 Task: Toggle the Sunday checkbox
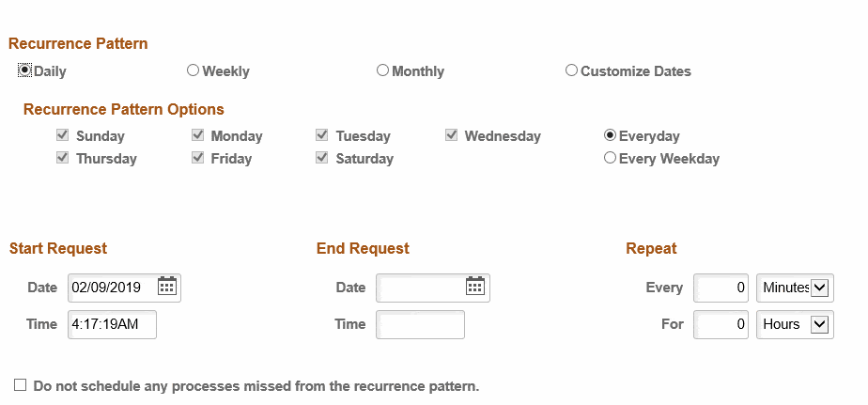(63, 134)
